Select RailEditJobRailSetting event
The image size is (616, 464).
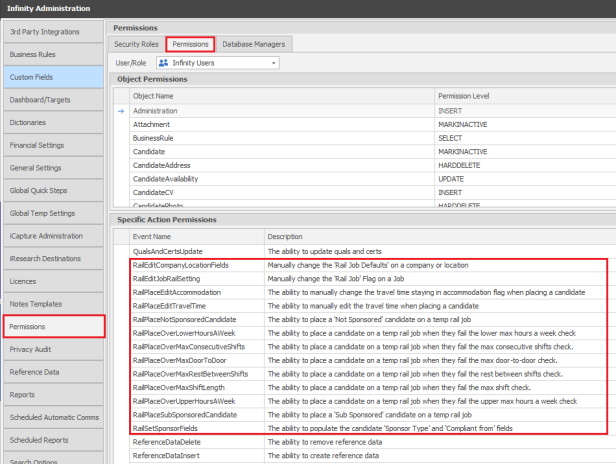click(x=365, y=279)
